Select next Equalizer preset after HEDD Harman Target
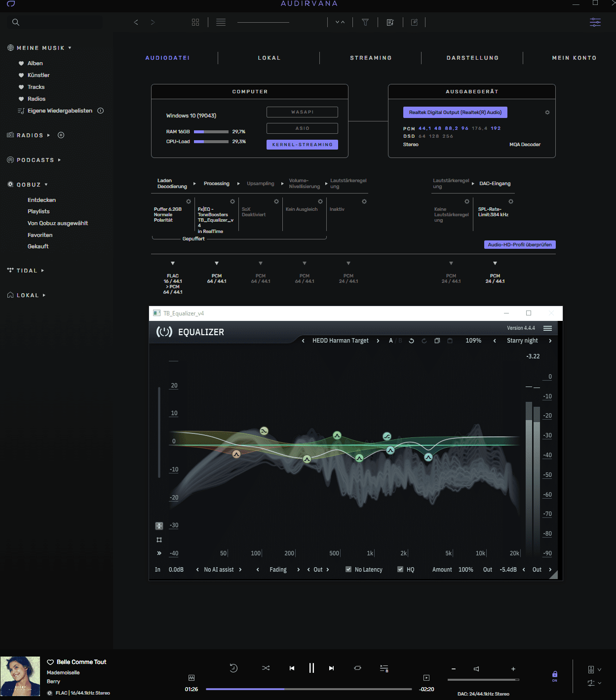This screenshot has height=700, width=616. [x=378, y=341]
